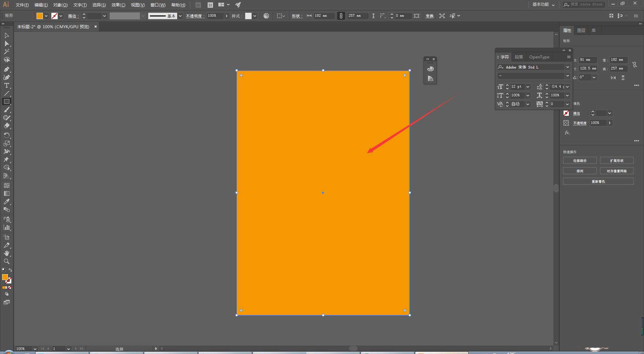Open the 效果(C) menu

coord(118,5)
